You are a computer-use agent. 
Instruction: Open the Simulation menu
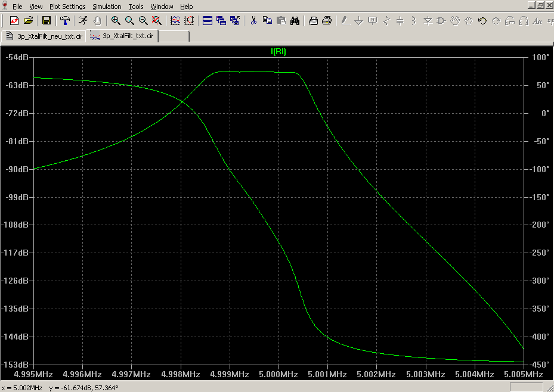[x=107, y=7]
